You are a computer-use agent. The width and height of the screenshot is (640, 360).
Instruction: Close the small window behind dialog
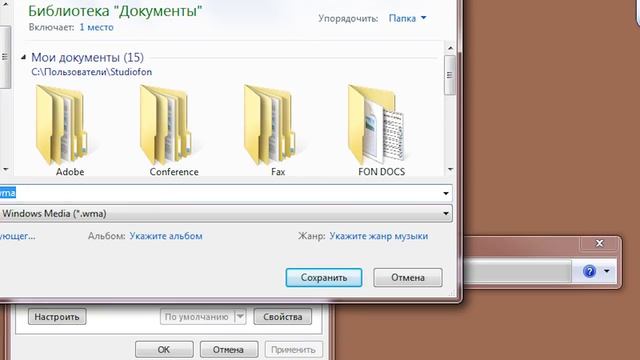[599, 243]
